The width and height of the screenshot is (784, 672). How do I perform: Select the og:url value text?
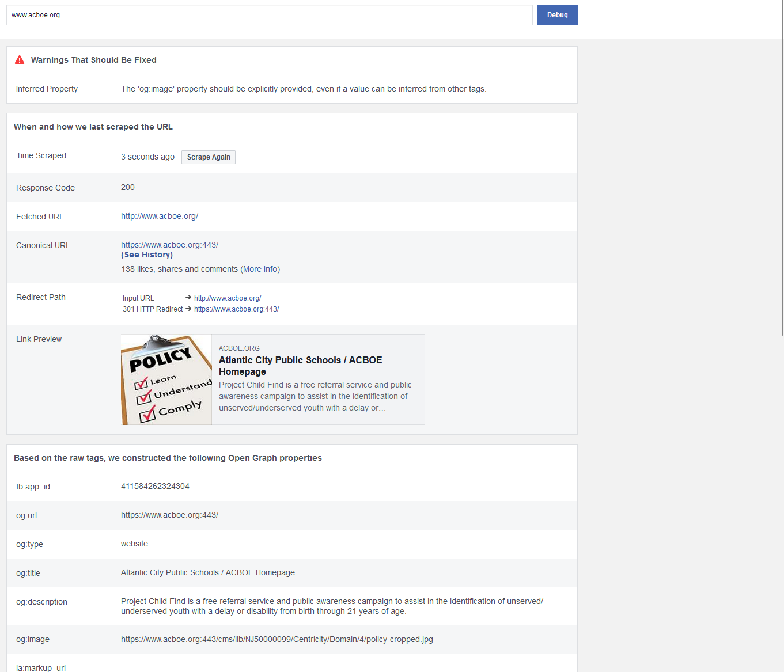[169, 515]
